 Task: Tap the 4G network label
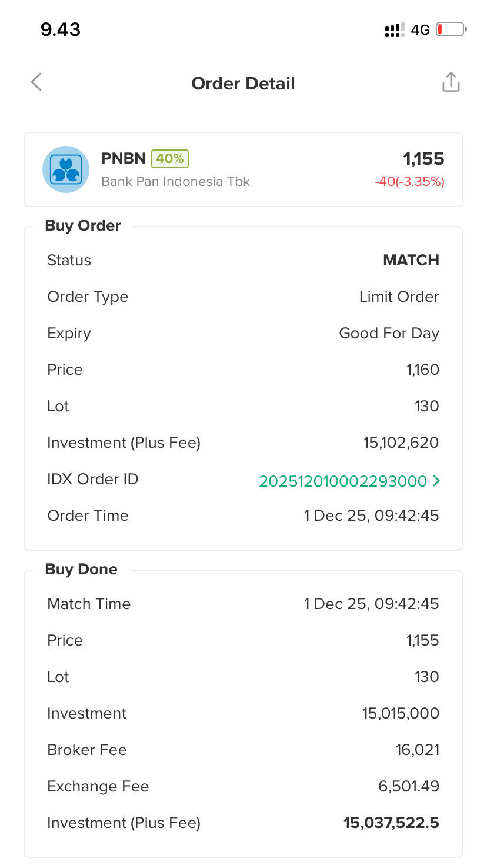(x=421, y=30)
